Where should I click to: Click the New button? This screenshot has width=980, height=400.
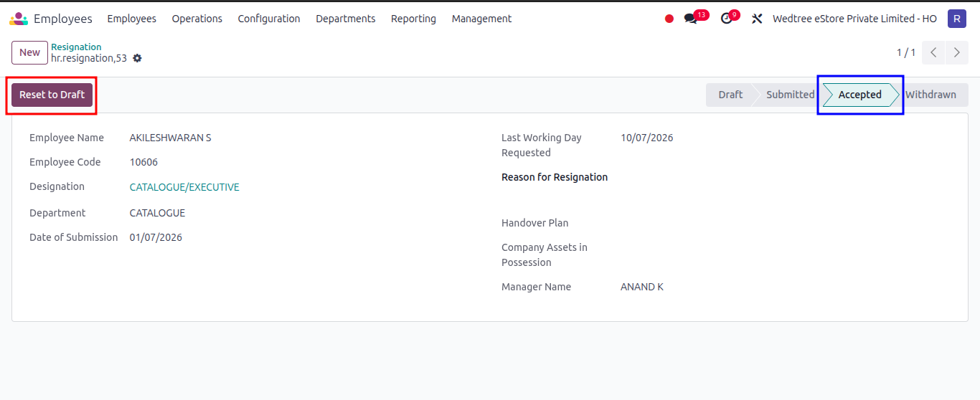pyautogui.click(x=29, y=52)
